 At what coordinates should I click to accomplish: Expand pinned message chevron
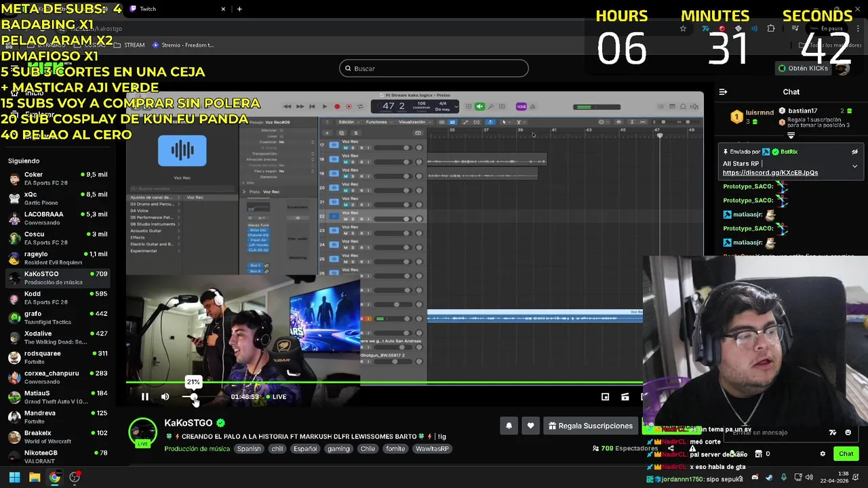(x=854, y=166)
